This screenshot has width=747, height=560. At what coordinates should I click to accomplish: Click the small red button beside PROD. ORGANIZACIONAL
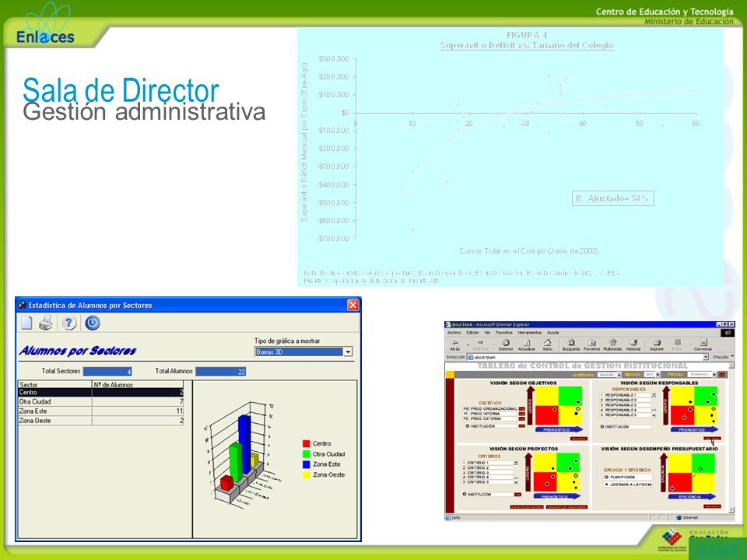521,409
